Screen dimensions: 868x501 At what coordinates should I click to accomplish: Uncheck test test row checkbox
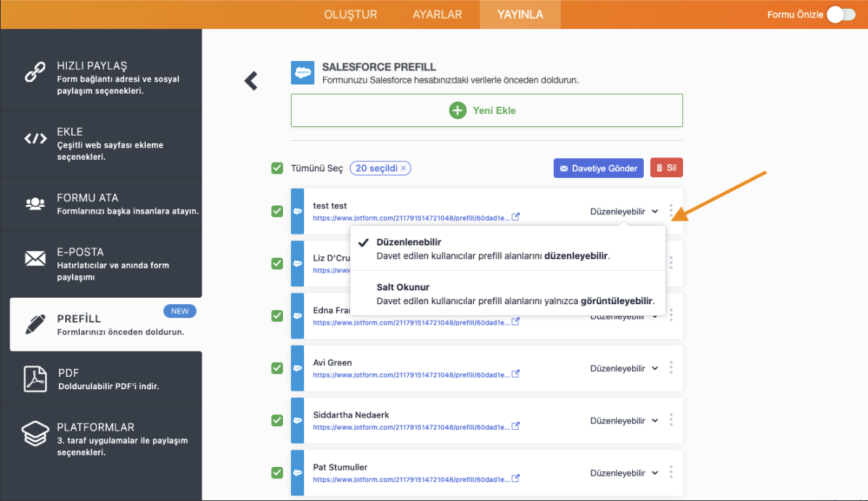(x=277, y=211)
